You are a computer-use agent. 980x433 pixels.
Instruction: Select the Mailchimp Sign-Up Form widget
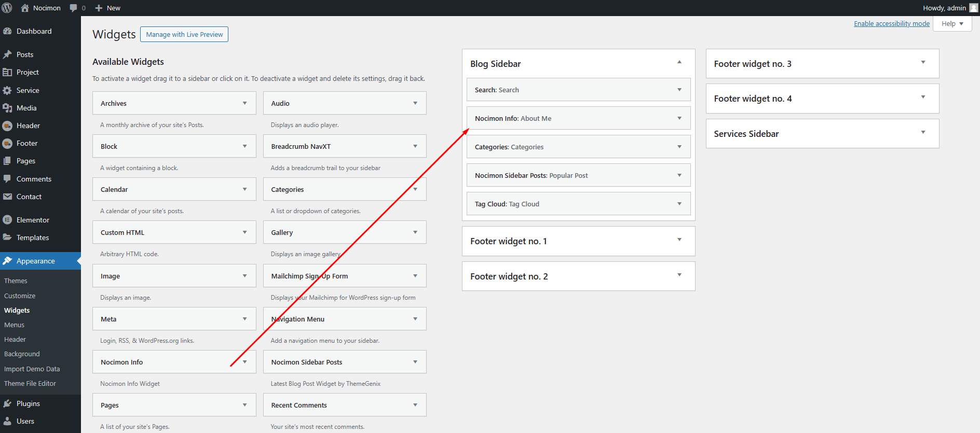pyautogui.click(x=345, y=276)
